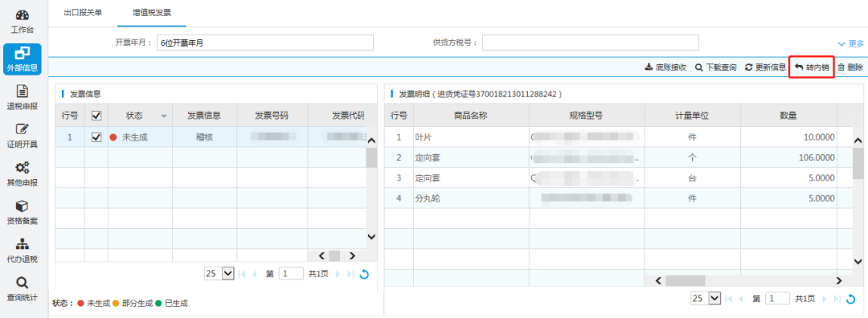This screenshot has height=318, width=868.
Task: Click the 计量单位 column header
Action: tap(692, 116)
